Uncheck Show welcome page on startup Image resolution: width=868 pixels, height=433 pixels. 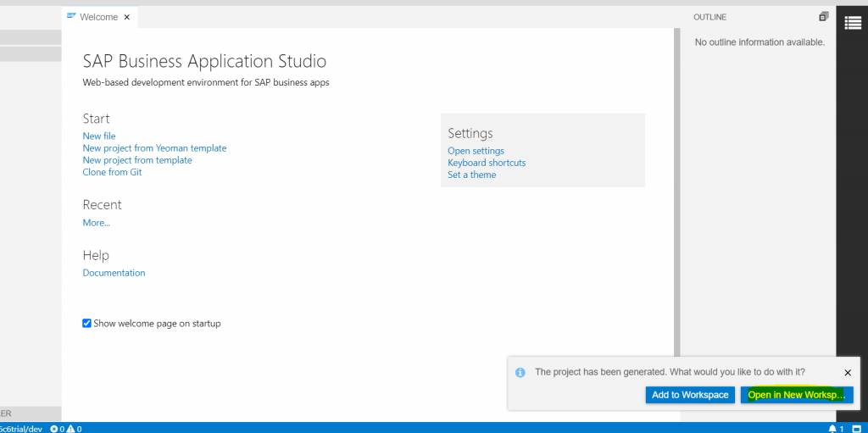87,324
